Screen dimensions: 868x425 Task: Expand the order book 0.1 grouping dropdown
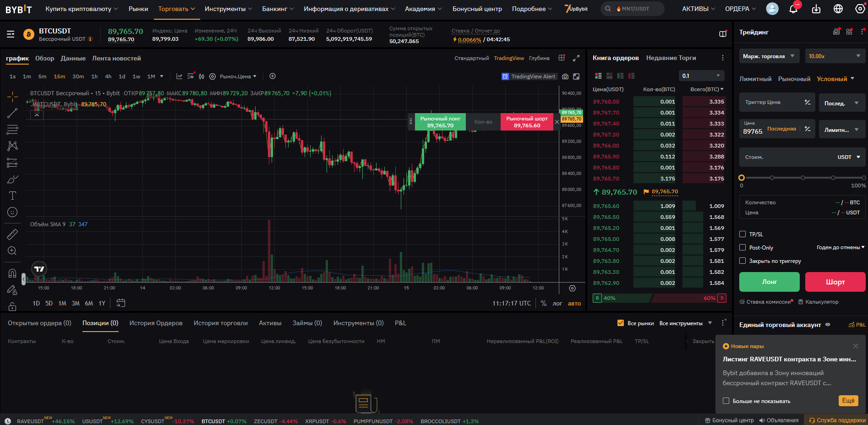[701, 76]
